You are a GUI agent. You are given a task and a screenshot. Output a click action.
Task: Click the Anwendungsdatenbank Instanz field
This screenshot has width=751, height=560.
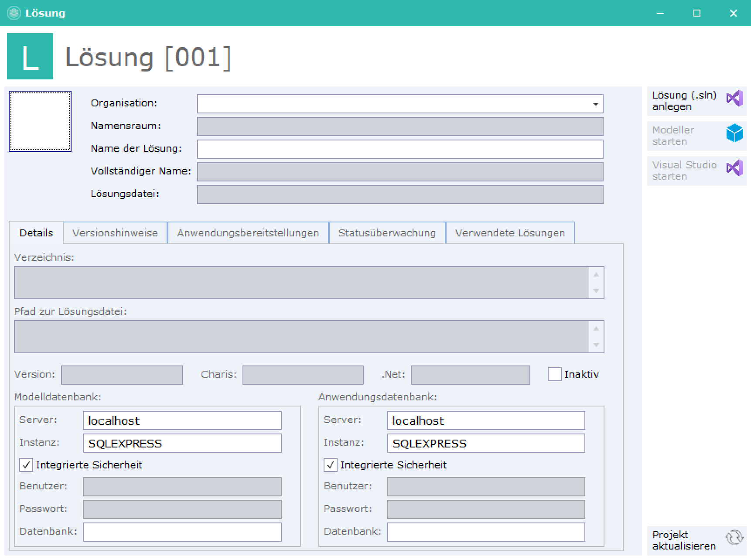(x=486, y=443)
